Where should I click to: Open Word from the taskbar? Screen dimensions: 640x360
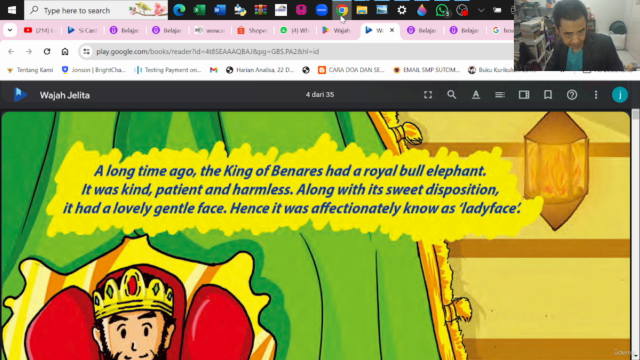(220, 10)
